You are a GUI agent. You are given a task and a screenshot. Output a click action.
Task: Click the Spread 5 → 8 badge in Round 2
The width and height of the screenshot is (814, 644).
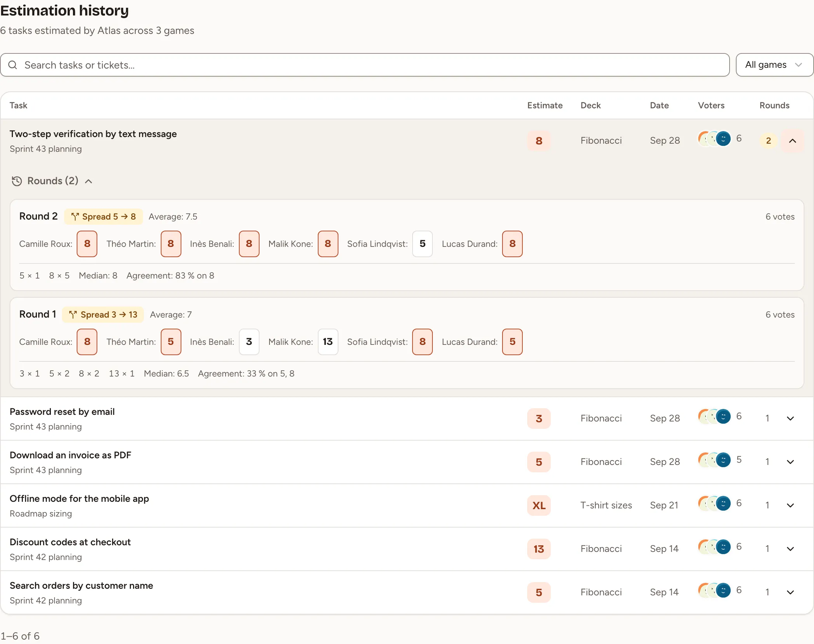103,216
